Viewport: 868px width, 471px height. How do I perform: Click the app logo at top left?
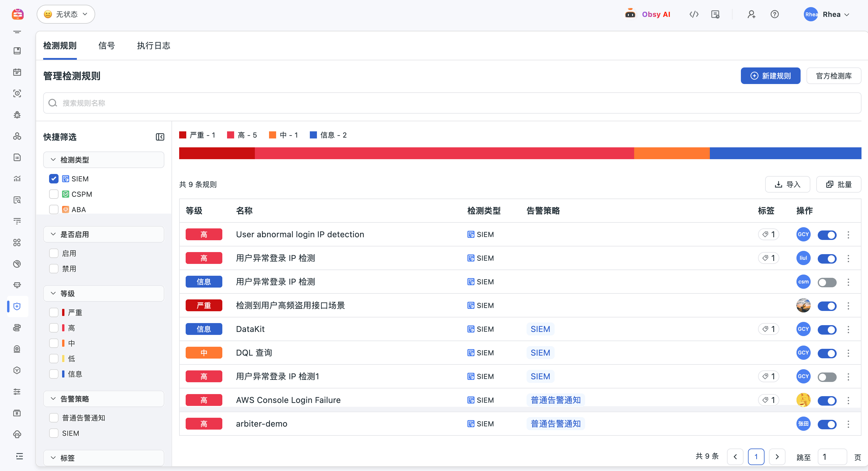[x=17, y=14]
